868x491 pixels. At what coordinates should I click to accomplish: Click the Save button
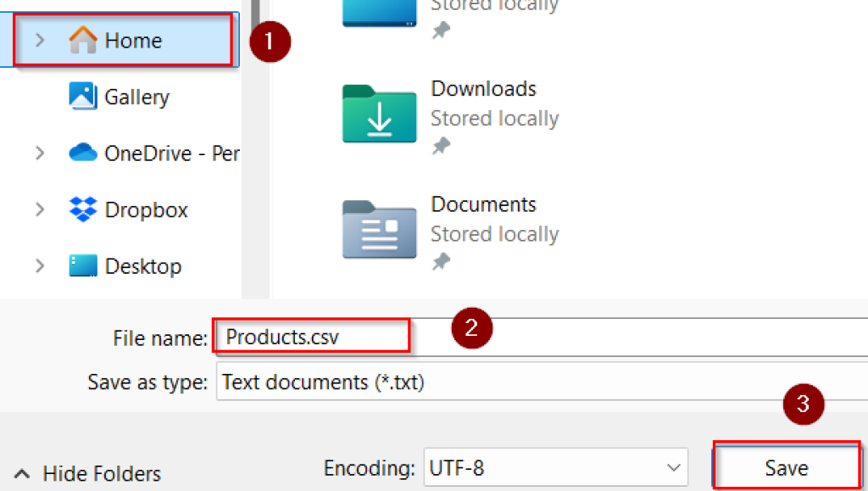click(x=785, y=467)
